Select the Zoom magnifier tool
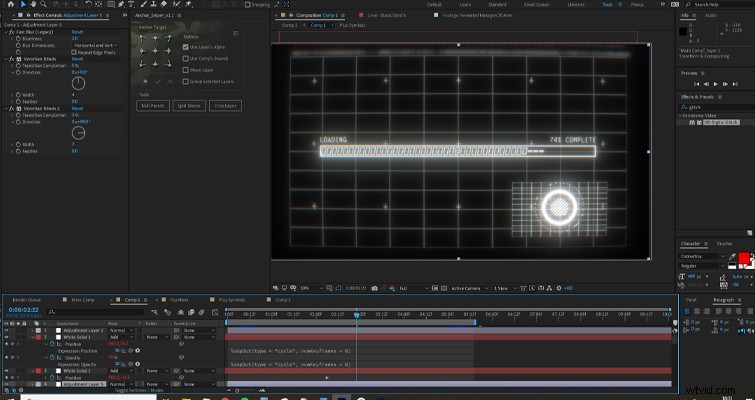The image size is (755, 400). [43, 4]
